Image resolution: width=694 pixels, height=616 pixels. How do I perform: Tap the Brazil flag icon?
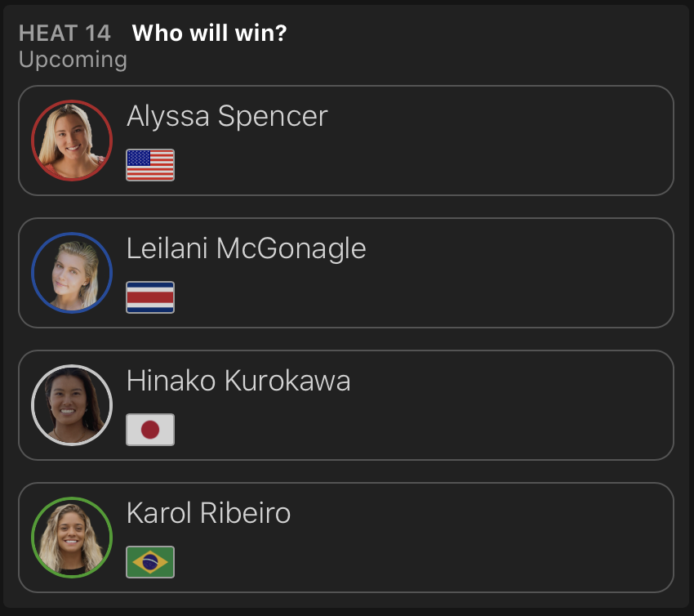[x=150, y=562]
